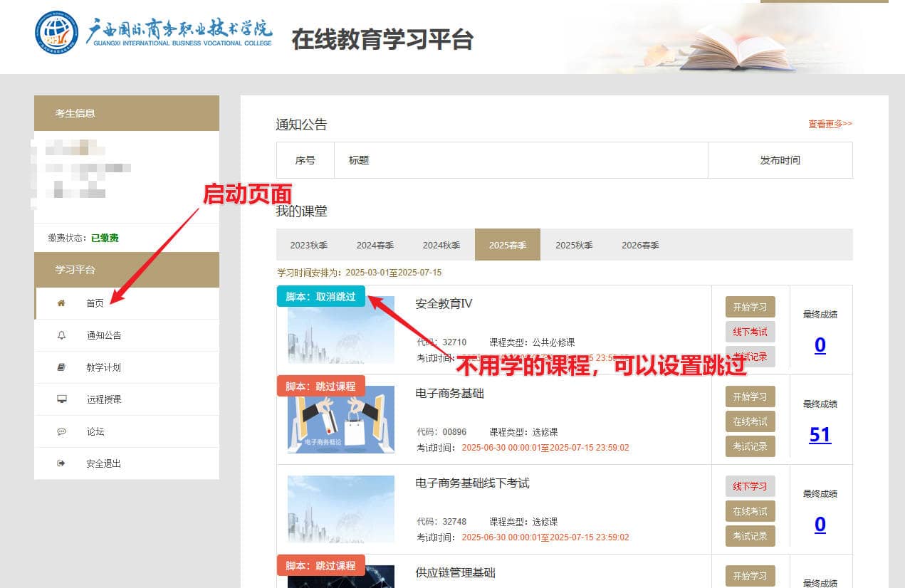Open the 2025秋季 term tab
The width and height of the screenshot is (905, 588).
pos(574,245)
